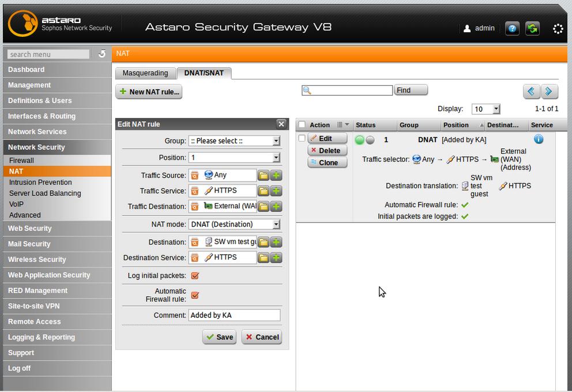Open the Log off menu item
Screen dimensions: 572x392
tap(57, 369)
